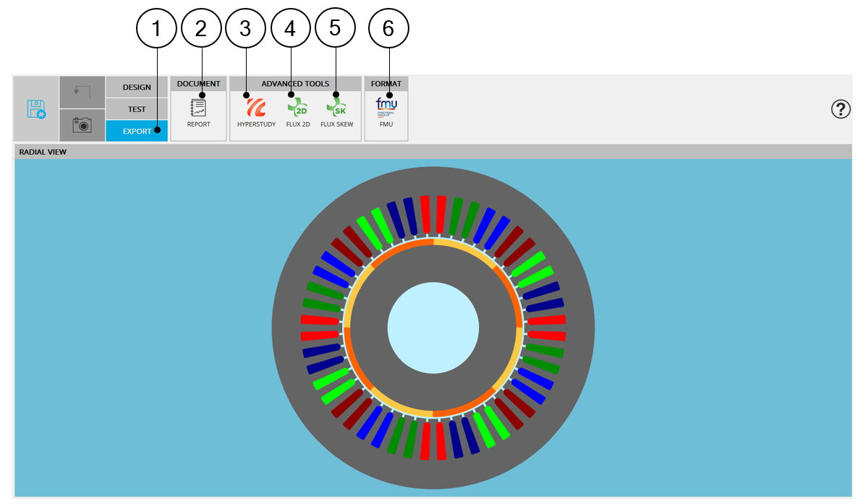Switch to the DESIGN tab
This screenshot has width=868, height=504.
tap(137, 87)
